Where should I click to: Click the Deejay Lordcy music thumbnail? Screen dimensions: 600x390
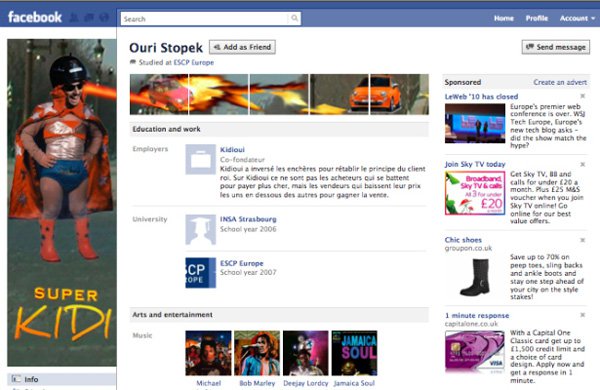305,353
